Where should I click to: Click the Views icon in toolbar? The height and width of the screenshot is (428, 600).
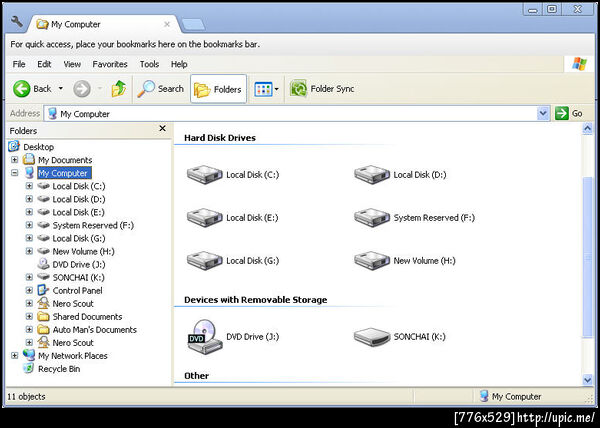[x=263, y=89]
